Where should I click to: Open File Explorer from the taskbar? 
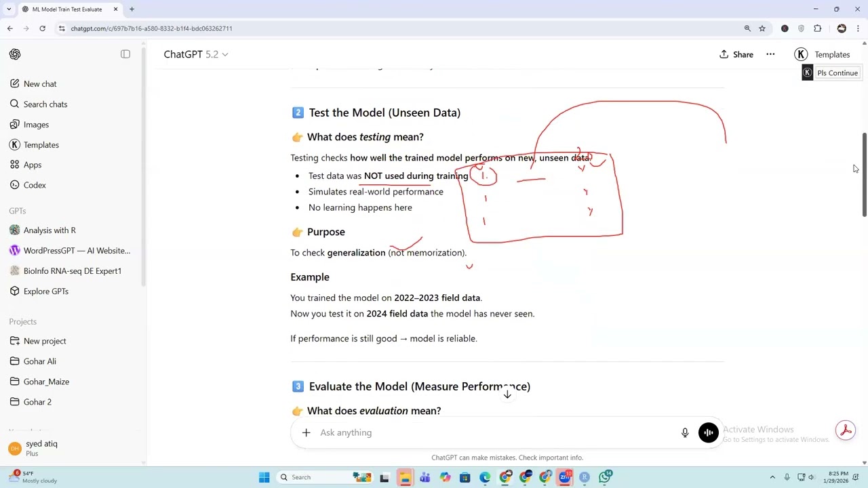pos(404,477)
